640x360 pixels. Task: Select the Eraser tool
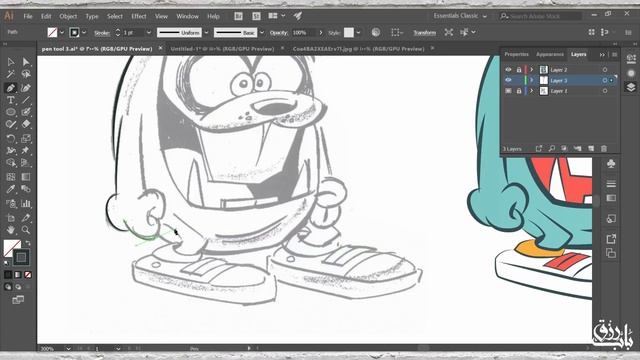click(x=26, y=124)
